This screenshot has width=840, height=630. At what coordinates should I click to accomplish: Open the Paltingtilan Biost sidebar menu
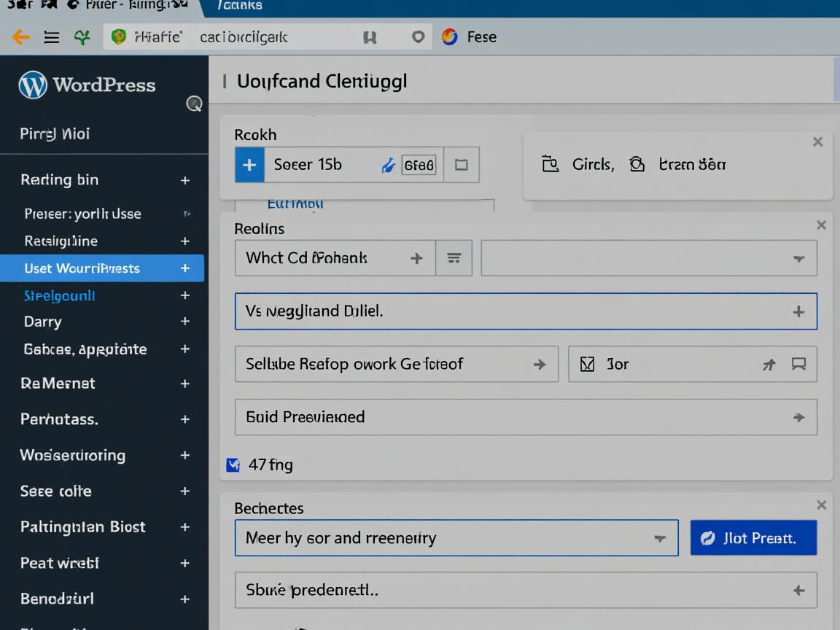tap(102, 526)
